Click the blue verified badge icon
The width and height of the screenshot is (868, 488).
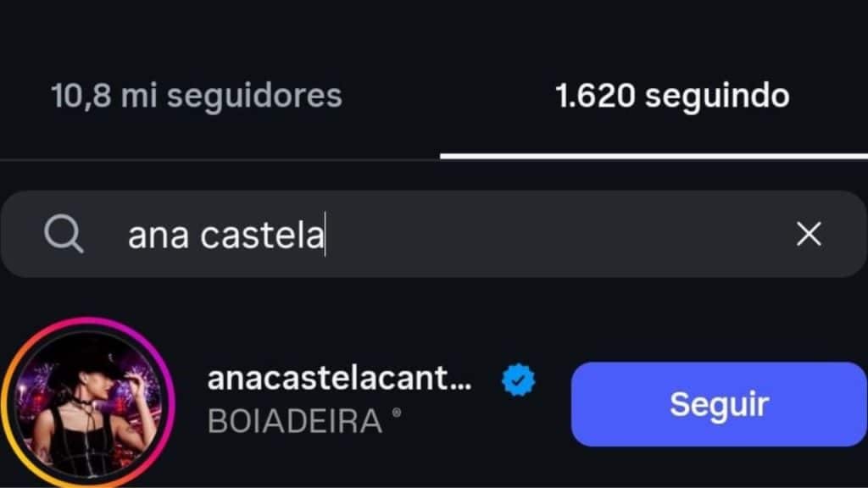pyautogui.click(x=518, y=380)
